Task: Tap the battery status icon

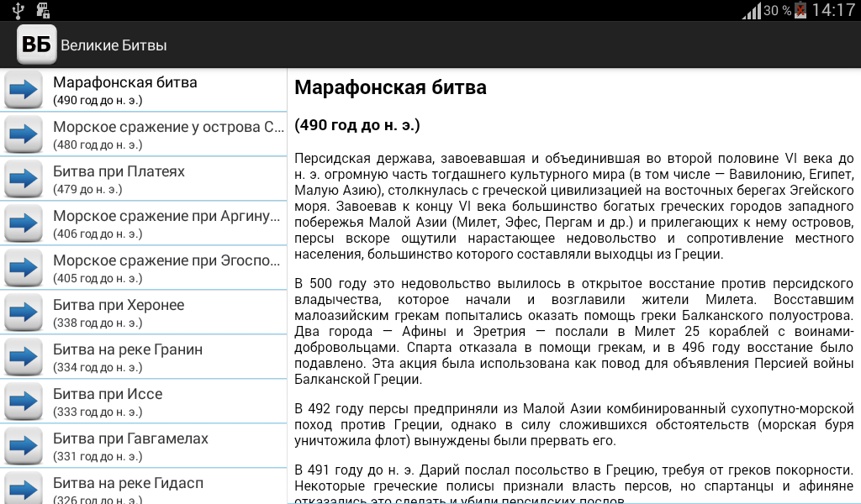Action: 800,10
